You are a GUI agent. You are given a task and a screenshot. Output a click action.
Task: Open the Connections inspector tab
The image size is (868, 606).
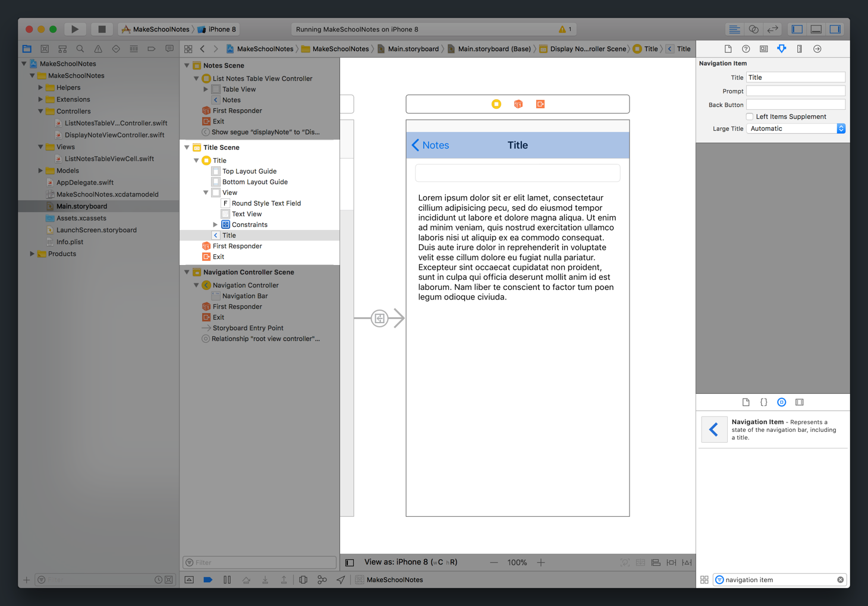817,49
